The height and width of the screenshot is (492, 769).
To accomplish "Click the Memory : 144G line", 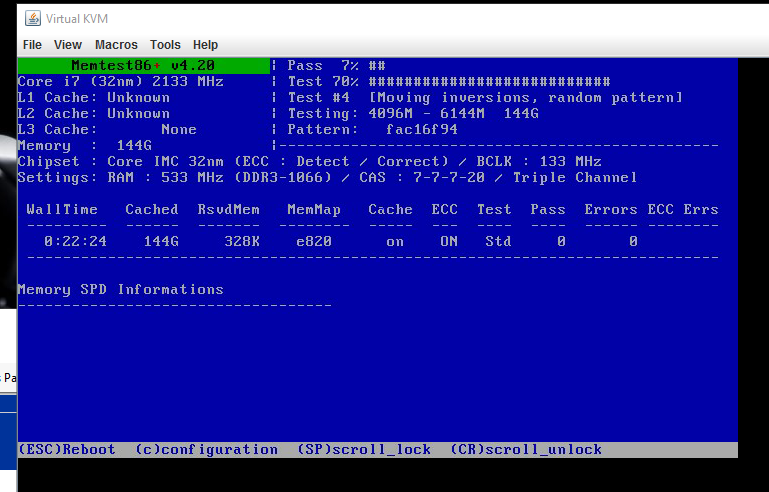I will click(x=85, y=146).
